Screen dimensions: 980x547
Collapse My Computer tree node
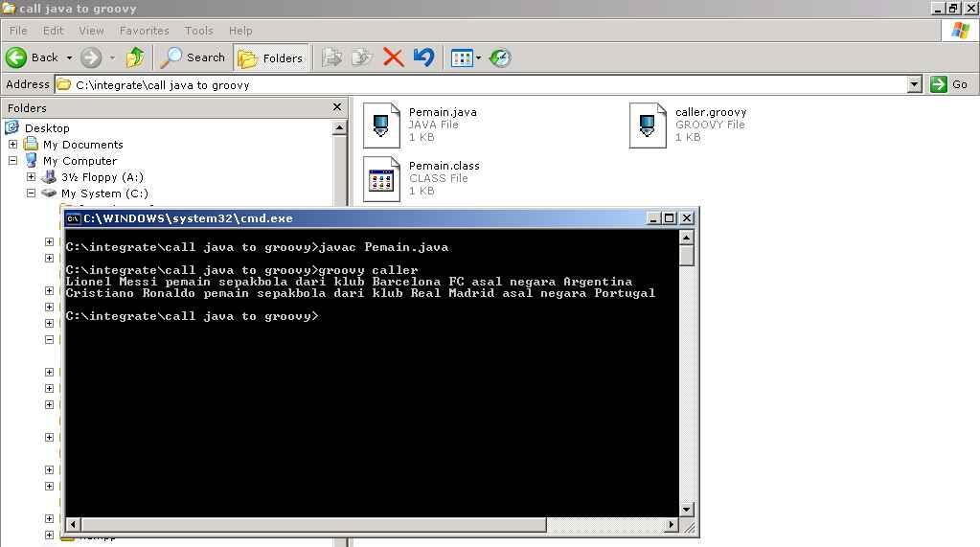[13, 161]
